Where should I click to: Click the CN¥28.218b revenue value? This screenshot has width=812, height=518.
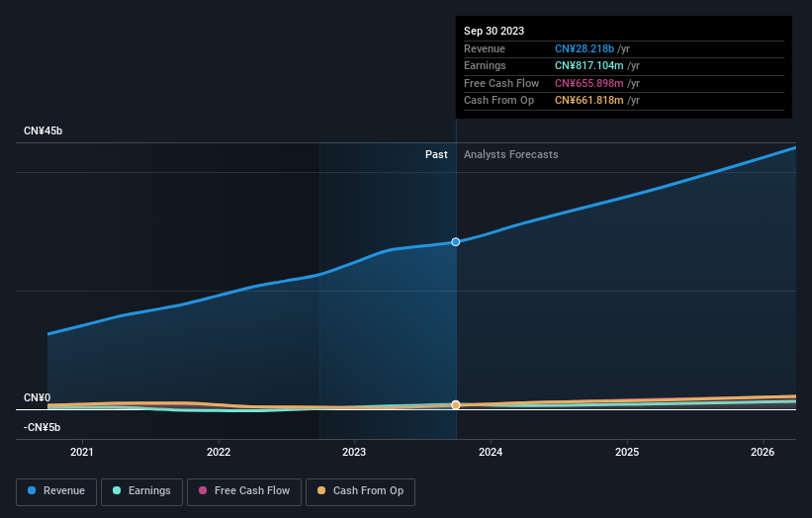pos(585,48)
